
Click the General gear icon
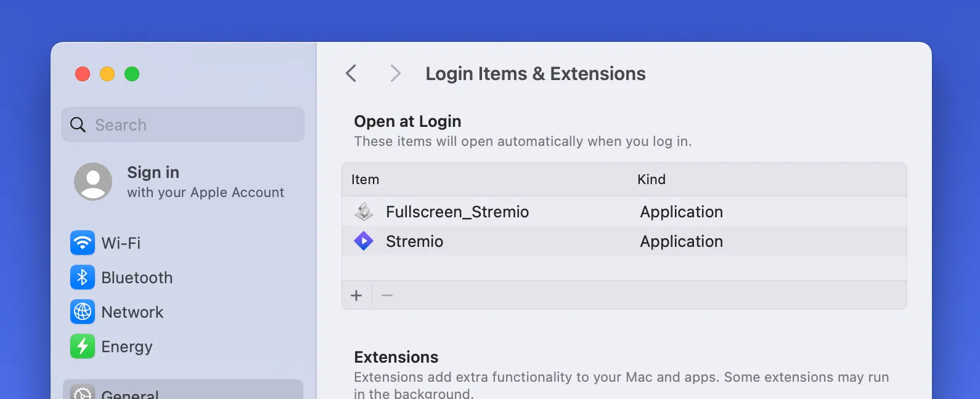(x=83, y=392)
